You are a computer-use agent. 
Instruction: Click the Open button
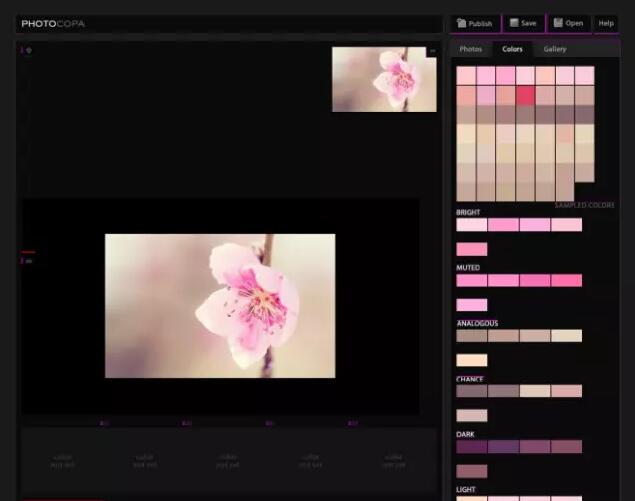point(569,23)
